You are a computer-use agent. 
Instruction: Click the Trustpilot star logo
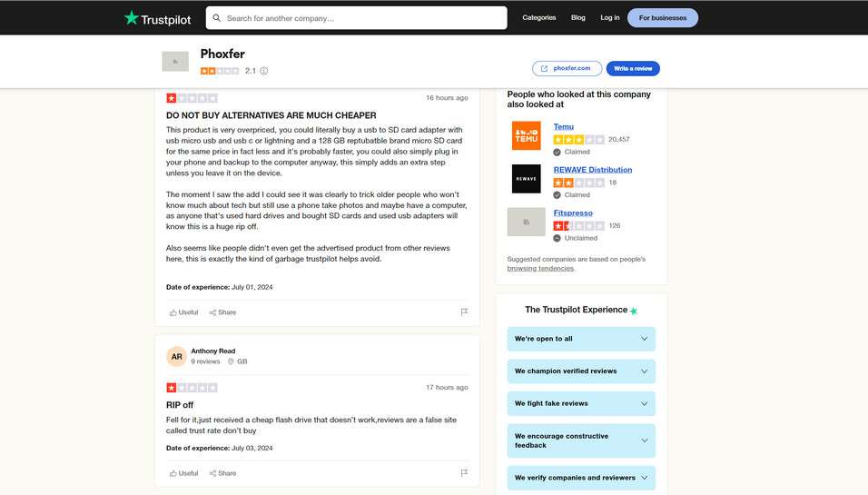132,17
